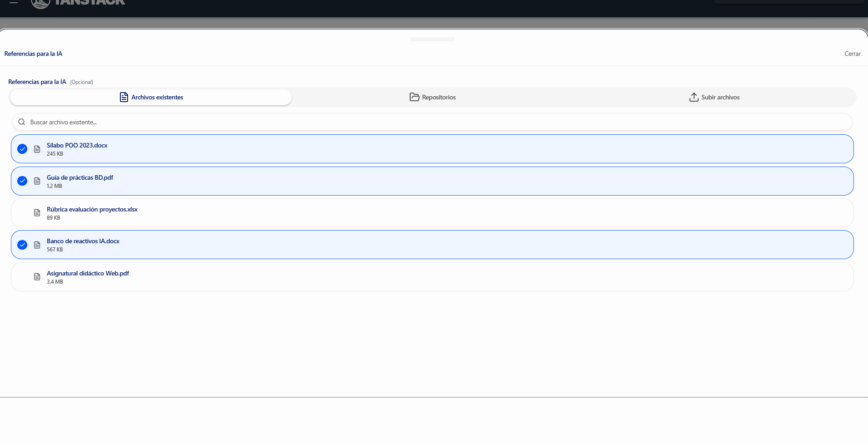The image size is (868, 442).
Task: Open the hamburger menu in top bar
Action: 14,2
